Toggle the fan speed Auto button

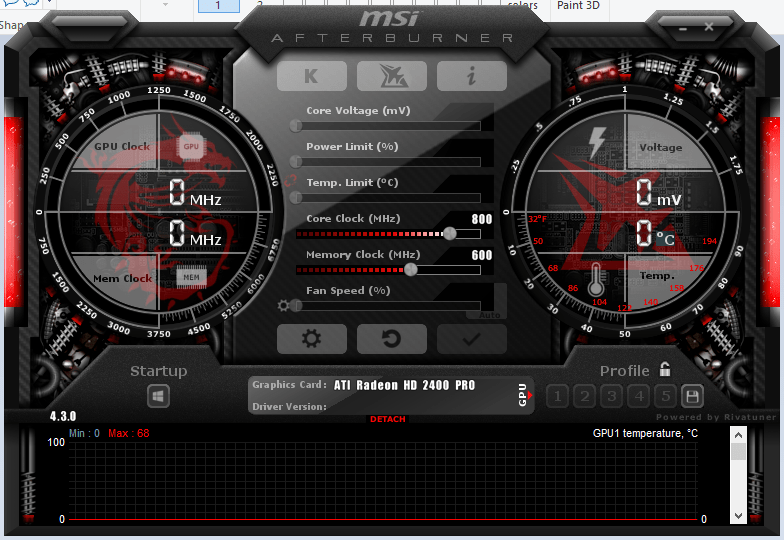[489, 315]
